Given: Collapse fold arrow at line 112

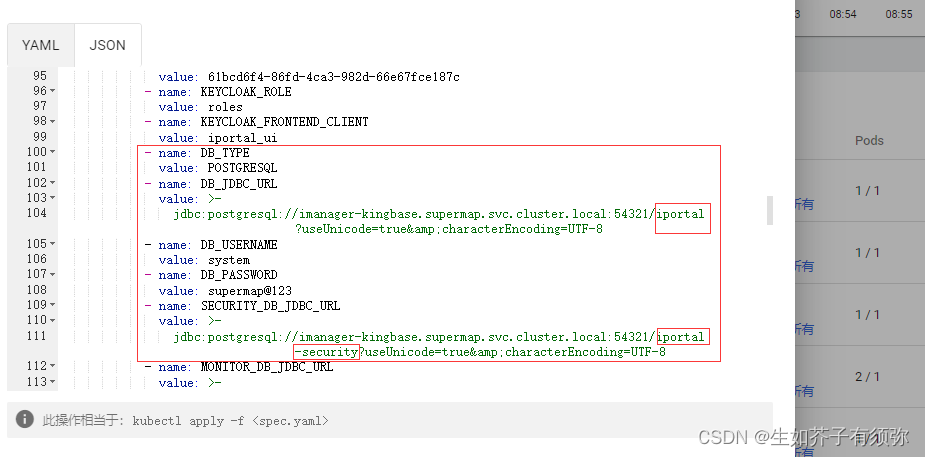Looking at the screenshot, I should [53, 366].
